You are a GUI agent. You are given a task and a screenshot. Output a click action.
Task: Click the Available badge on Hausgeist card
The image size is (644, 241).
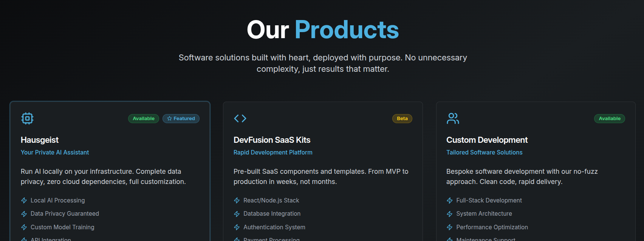(144, 119)
